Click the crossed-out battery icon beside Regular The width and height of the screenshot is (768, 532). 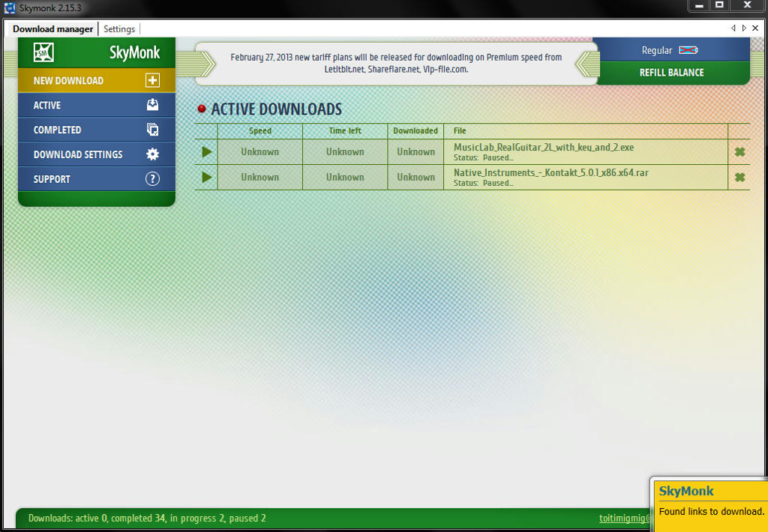pos(688,50)
